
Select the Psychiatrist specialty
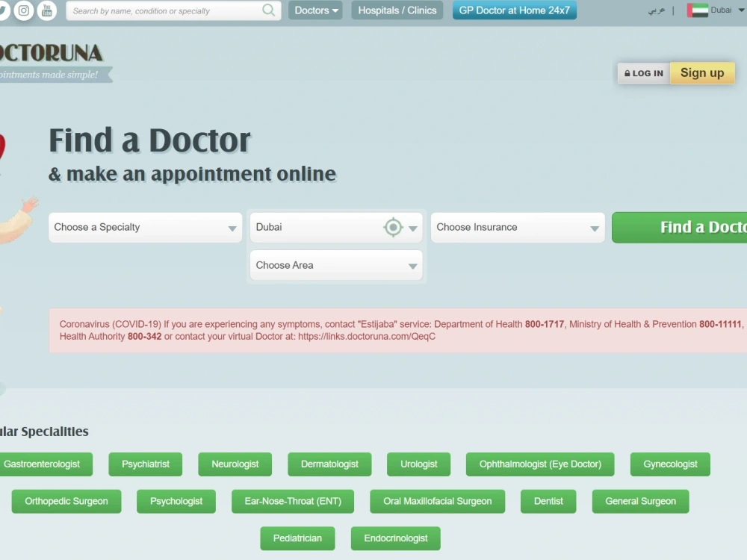146,464
